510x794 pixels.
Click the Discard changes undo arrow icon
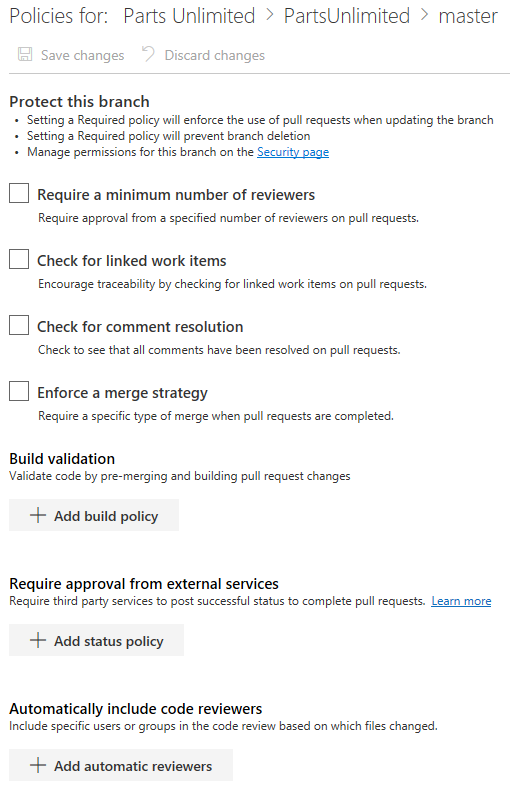(x=148, y=54)
